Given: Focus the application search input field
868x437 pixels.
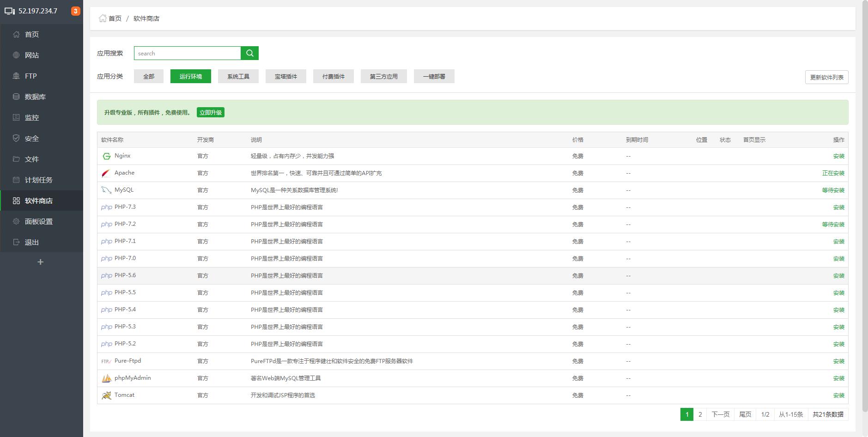Looking at the screenshot, I should pos(187,53).
